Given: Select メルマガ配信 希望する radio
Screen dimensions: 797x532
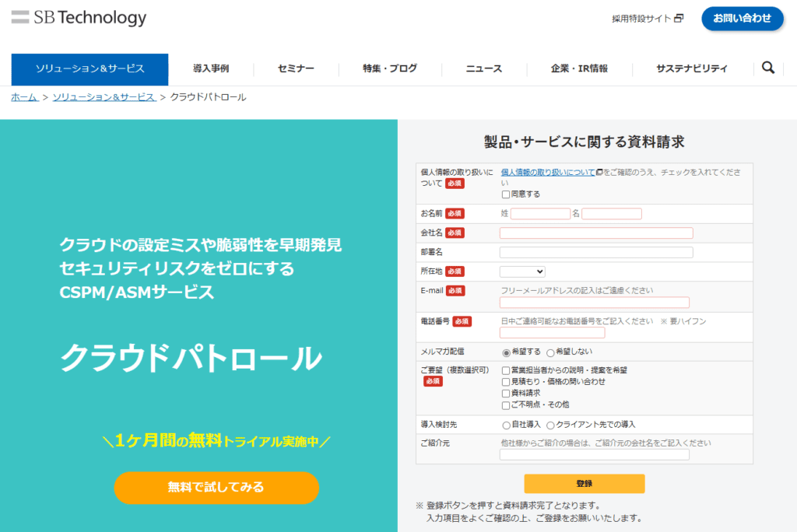Looking at the screenshot, I should point(506,352).
